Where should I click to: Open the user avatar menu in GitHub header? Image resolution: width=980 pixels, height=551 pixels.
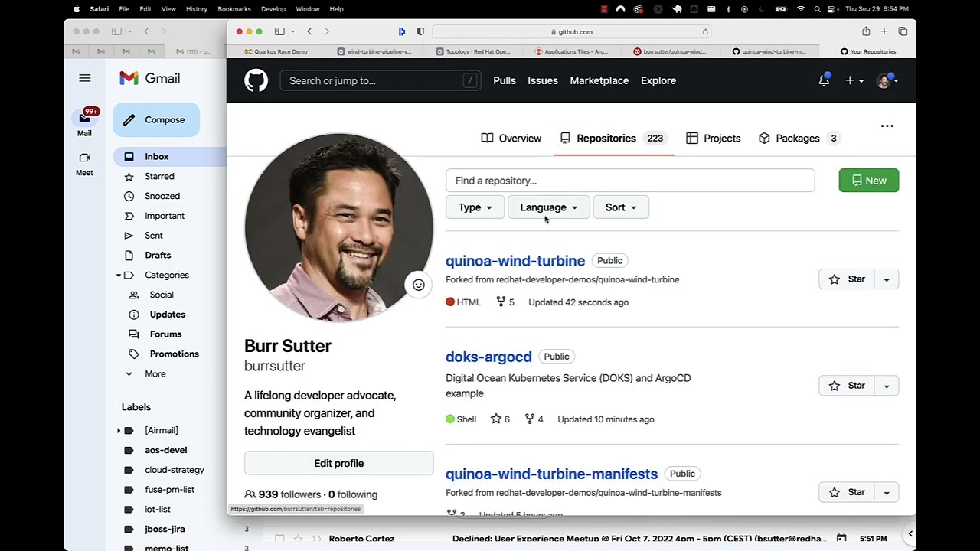(x=887, y=80)
